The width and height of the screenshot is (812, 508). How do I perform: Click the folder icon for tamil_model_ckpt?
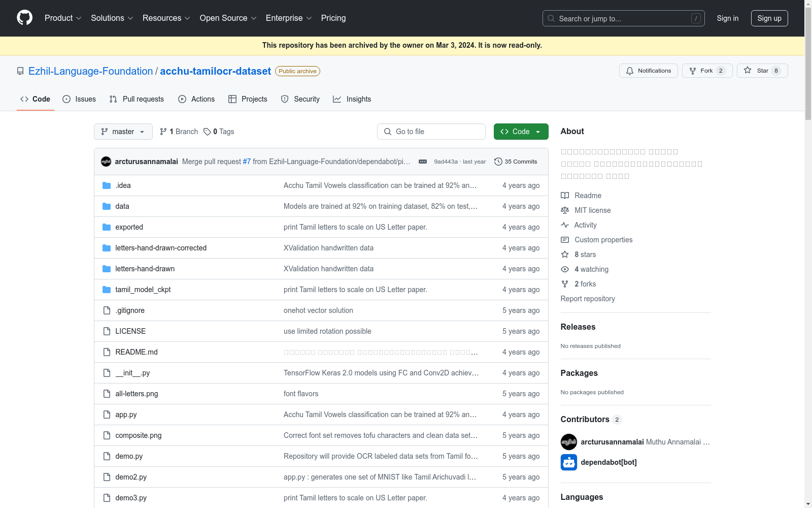coord(107,290)
